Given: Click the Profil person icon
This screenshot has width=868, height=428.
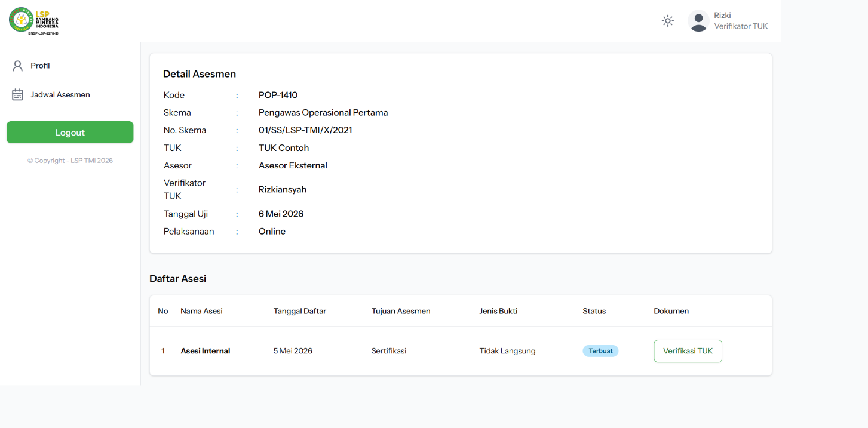Looking at the screenshot, I should (x=18, y=66).
